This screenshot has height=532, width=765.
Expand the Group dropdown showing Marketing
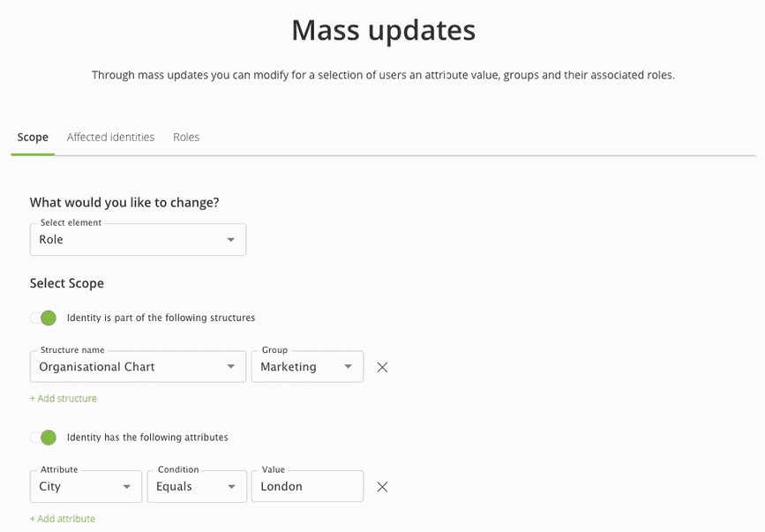306,367
